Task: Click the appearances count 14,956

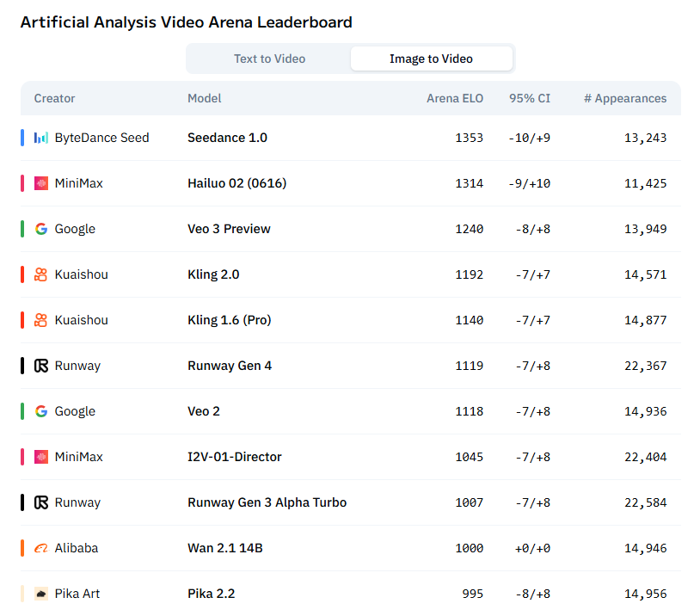Action: (645, 594)
